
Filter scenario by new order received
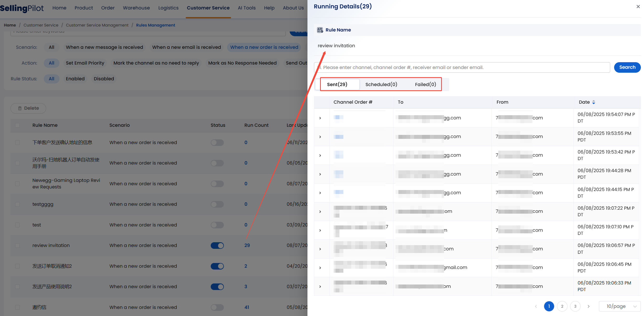[x=264, y=47]
